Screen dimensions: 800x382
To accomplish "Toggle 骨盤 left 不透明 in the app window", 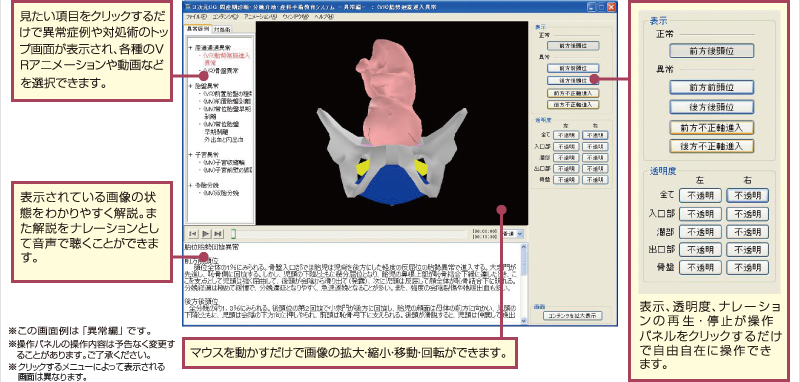I will (566, 180).
